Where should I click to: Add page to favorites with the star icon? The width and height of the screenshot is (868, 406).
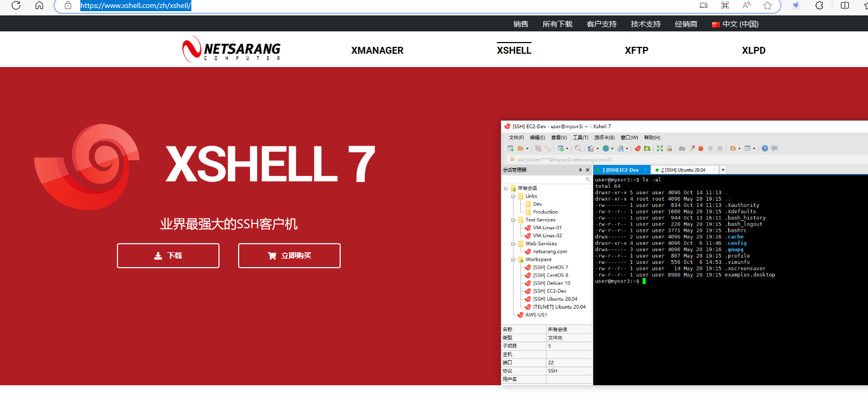tap(768, 5)
